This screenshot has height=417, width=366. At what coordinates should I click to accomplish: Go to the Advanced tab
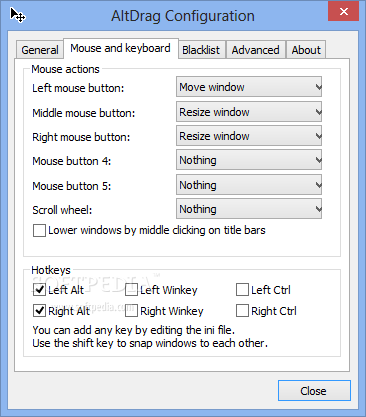256,50
